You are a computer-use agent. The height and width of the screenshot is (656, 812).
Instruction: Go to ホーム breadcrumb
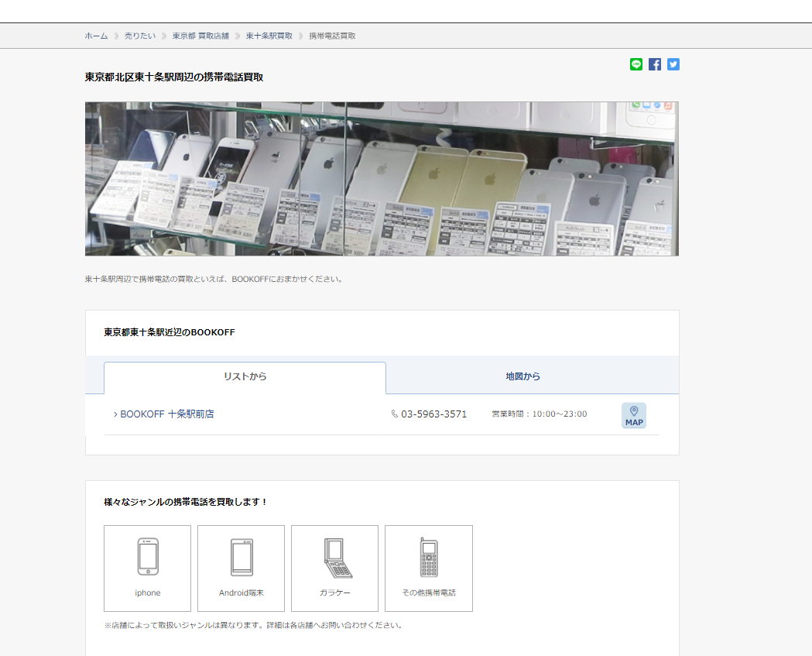point(96,36)
